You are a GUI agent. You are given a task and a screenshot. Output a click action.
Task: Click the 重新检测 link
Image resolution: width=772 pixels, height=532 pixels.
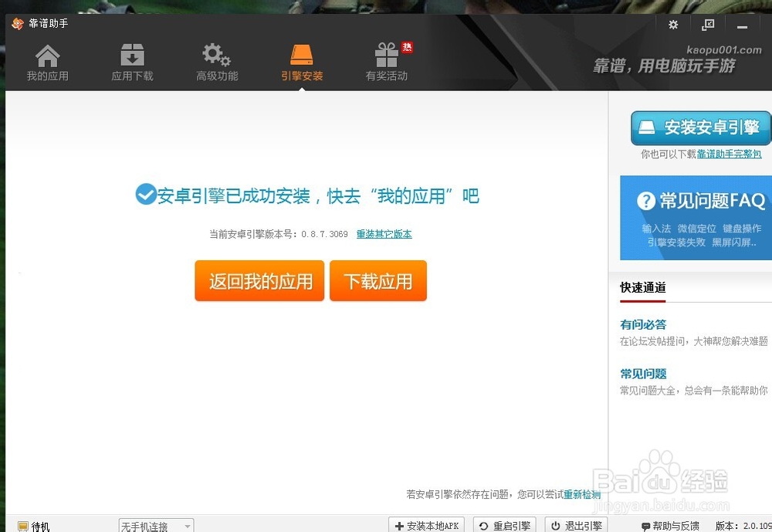[582, 494]
